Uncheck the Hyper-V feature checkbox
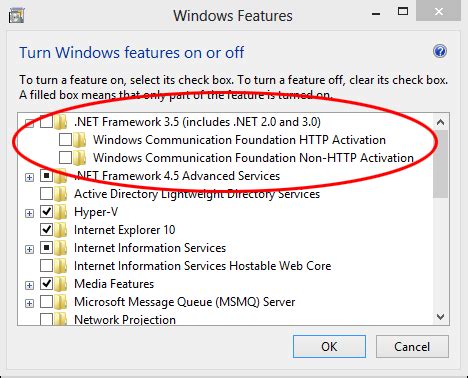468x378 pixels. (46, 212)
